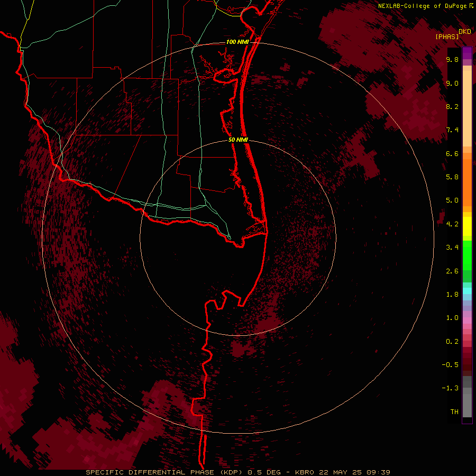Click the 9.8 value on the legend
Image resolution: width=476 pixels, height=476 pixels.
tap(452, 60)
